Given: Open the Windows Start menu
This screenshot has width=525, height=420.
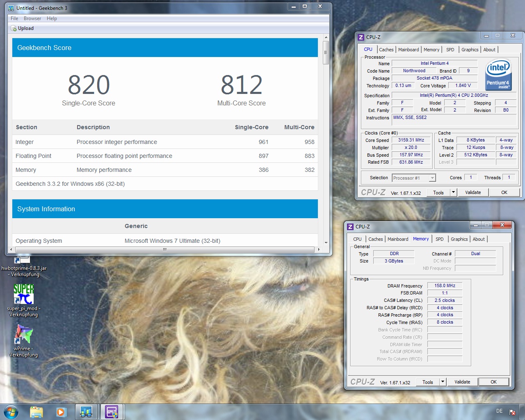Looking at the screenshot, I should pos(11,411).
